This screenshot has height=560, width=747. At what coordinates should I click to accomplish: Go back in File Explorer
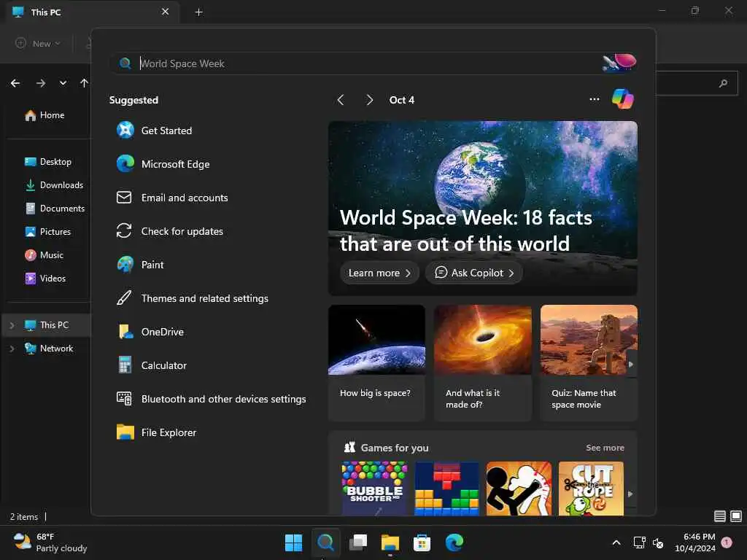point(15,83)
